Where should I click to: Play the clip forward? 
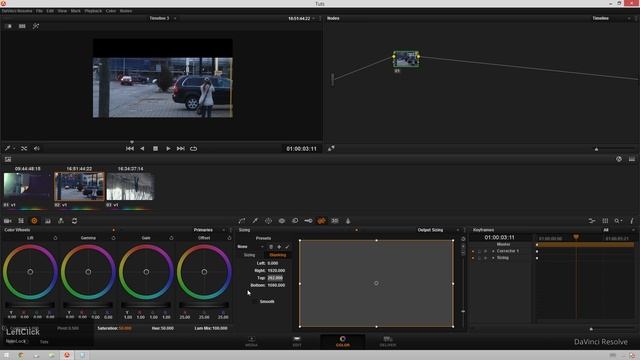[168, 149]
